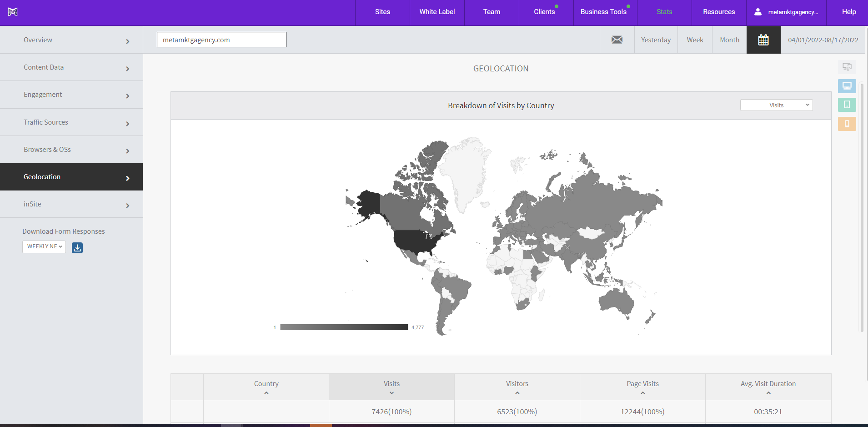This screenshot has width=868, height=427.
Task: Filter stats by tablet device icon
Action: (x=847, y=105)
